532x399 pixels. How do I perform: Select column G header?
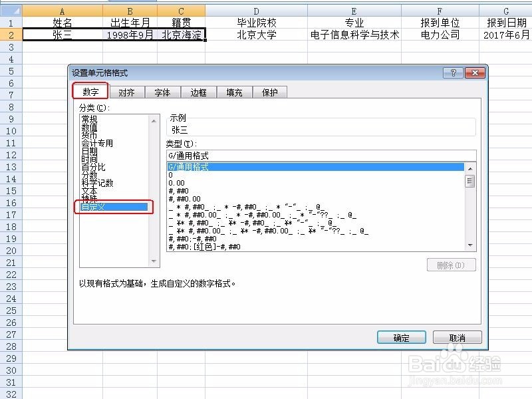pyautogui.click(x=505, y=11)
